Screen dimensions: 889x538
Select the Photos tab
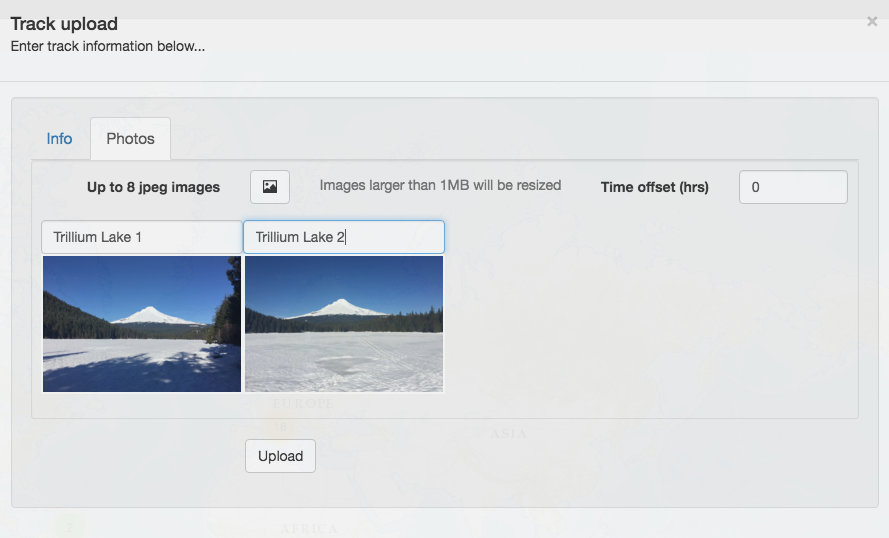tap(130, 139)
